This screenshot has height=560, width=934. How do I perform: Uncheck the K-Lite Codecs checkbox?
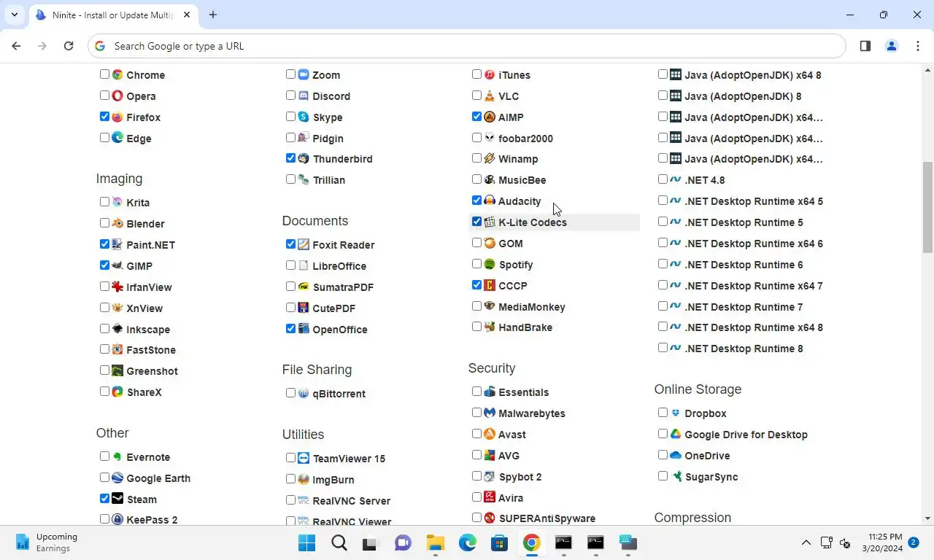476,222
